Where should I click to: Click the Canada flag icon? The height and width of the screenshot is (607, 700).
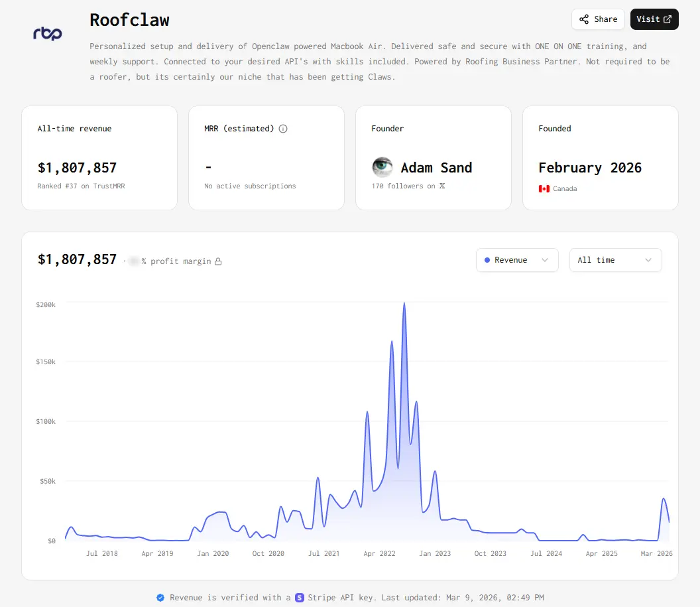tap(544, 188)
